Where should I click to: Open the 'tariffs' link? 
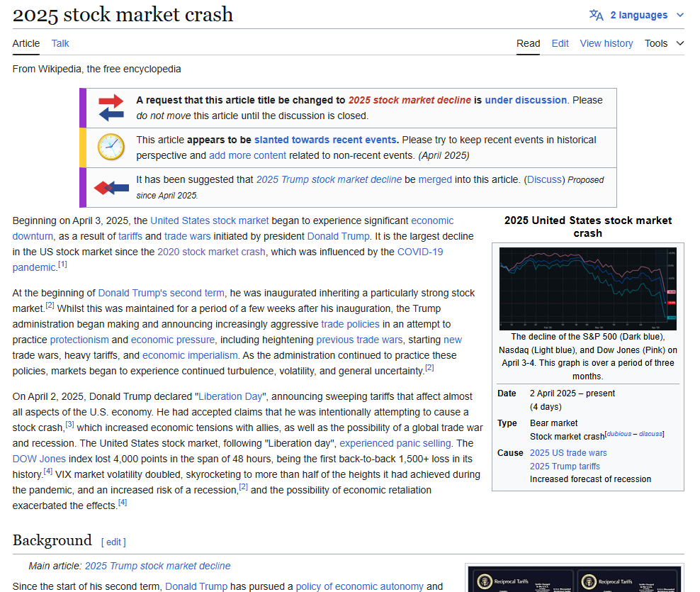coord(130,236)
